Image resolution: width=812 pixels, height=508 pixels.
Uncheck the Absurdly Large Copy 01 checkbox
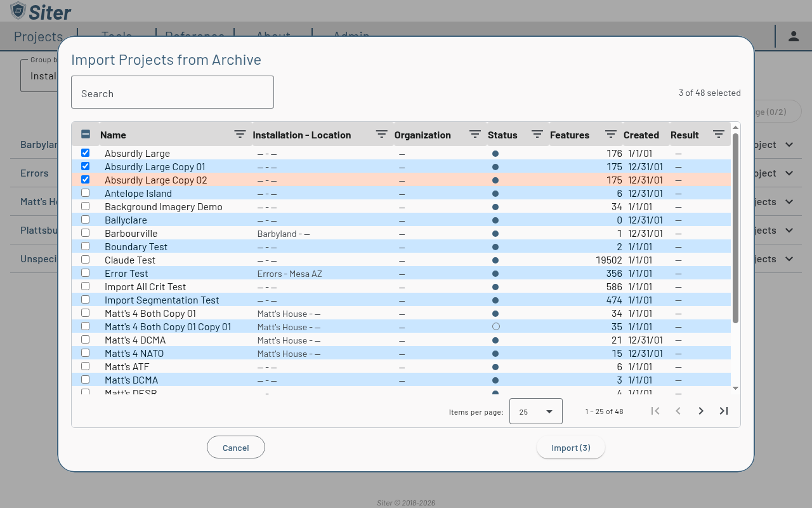pyautogui.click(x=86, y=166)
